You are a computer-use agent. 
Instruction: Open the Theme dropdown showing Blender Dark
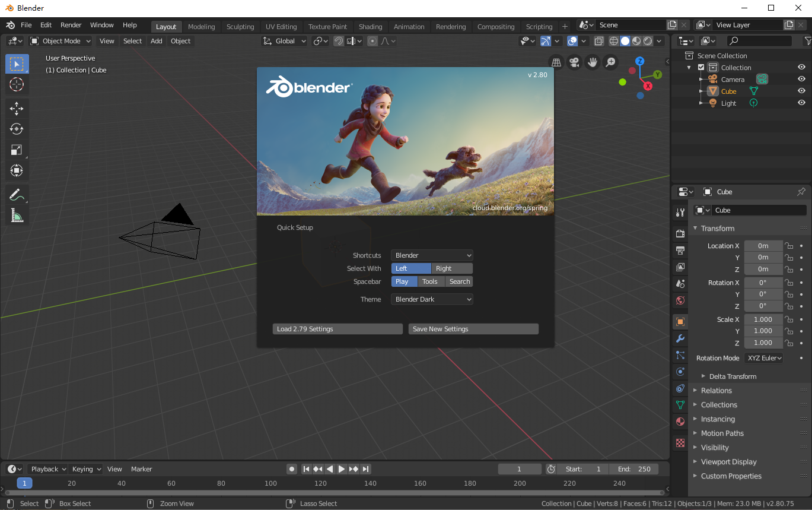431,299
